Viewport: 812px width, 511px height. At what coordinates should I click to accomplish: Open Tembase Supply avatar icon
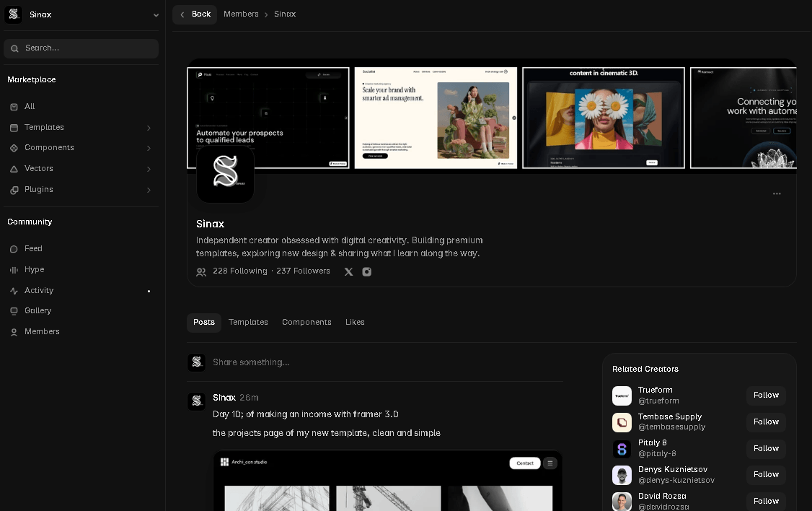[x=622, y=423]
